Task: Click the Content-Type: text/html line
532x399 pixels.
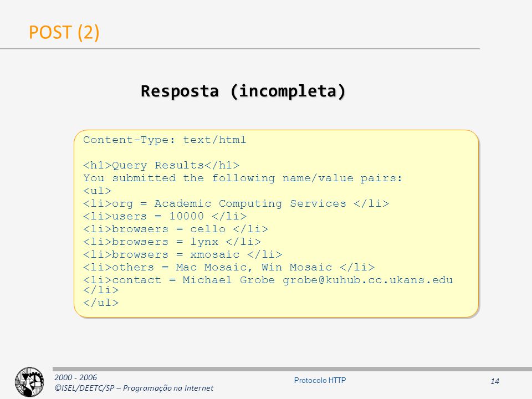Action: [165, 140]
